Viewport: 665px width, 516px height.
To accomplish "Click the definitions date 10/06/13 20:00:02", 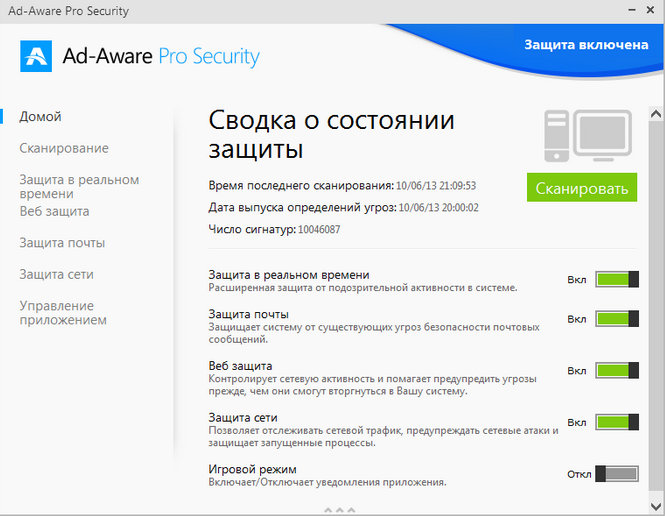I will coord(439,208).
